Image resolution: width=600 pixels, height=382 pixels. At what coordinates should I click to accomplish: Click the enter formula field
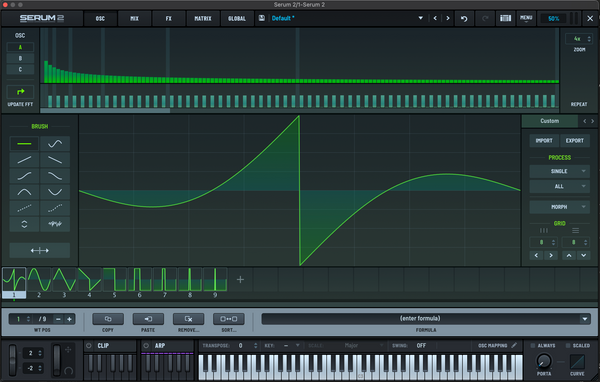click(420, 318)
